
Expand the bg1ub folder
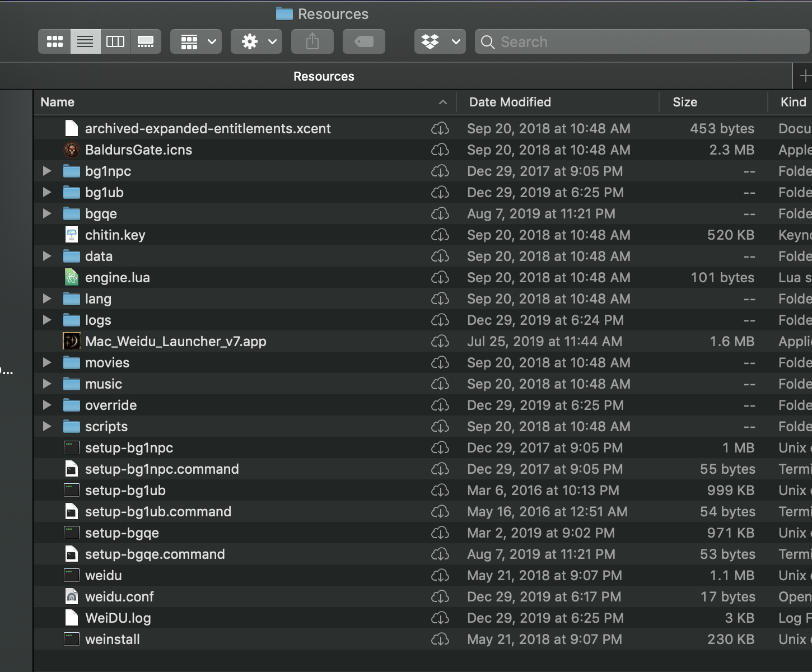47,192
